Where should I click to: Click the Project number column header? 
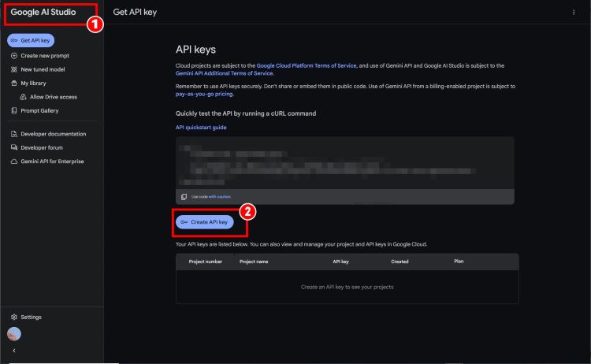click(206, 262)
